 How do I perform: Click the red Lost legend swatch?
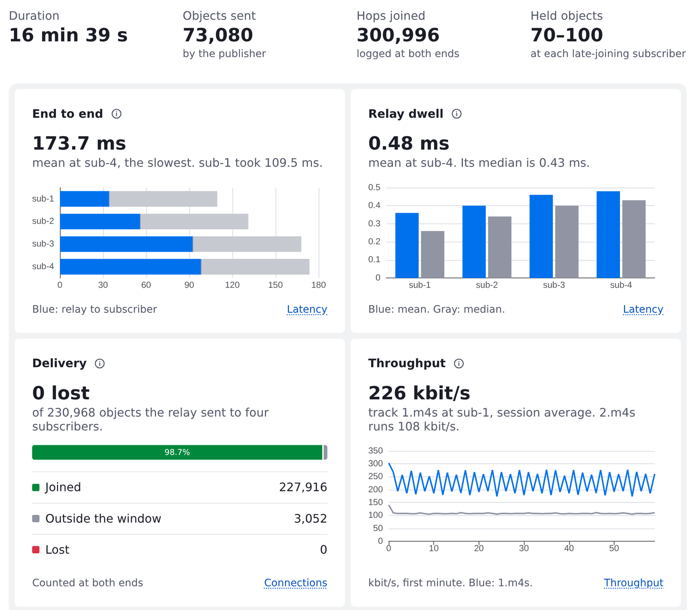(x=36, y=549)
